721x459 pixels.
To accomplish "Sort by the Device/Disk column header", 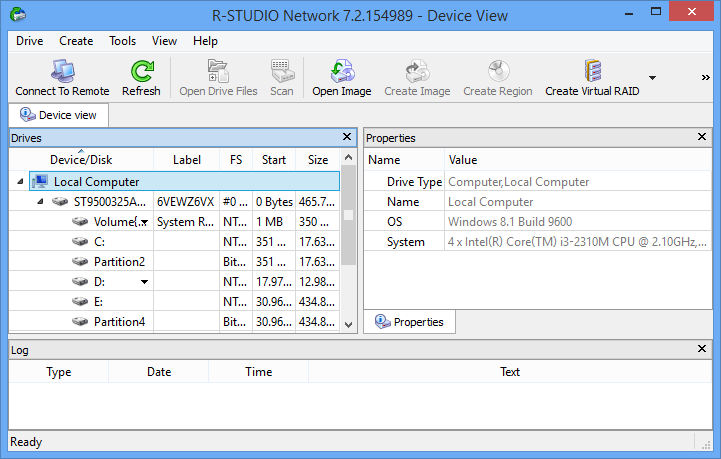I will 81,160.
